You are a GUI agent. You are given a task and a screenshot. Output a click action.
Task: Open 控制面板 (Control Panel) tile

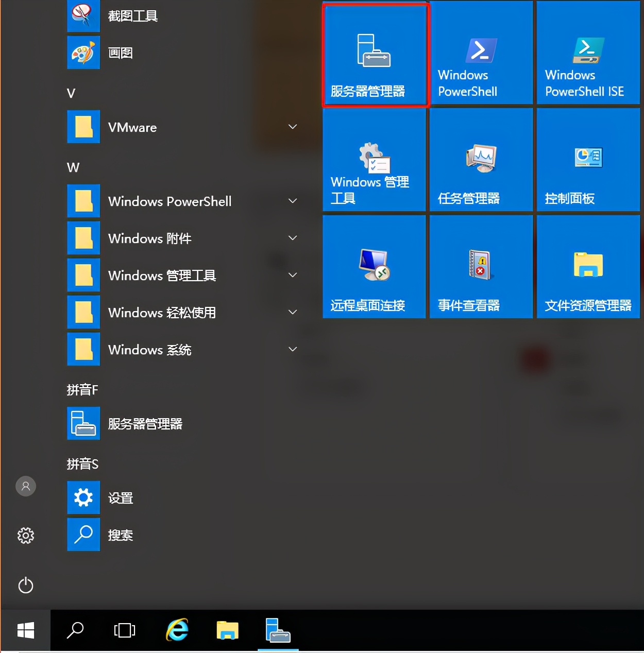pyautogui.click(x=588, y=160)
